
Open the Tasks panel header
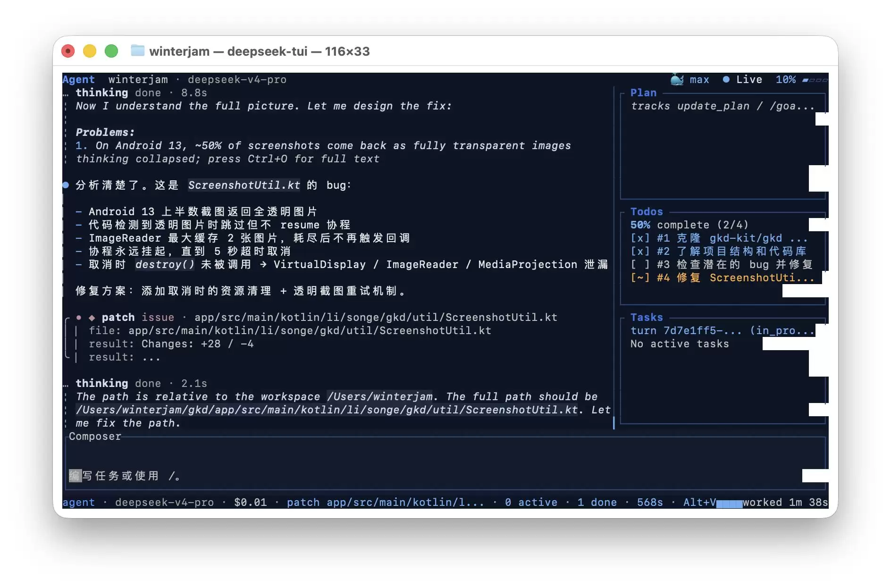[647, 318]
